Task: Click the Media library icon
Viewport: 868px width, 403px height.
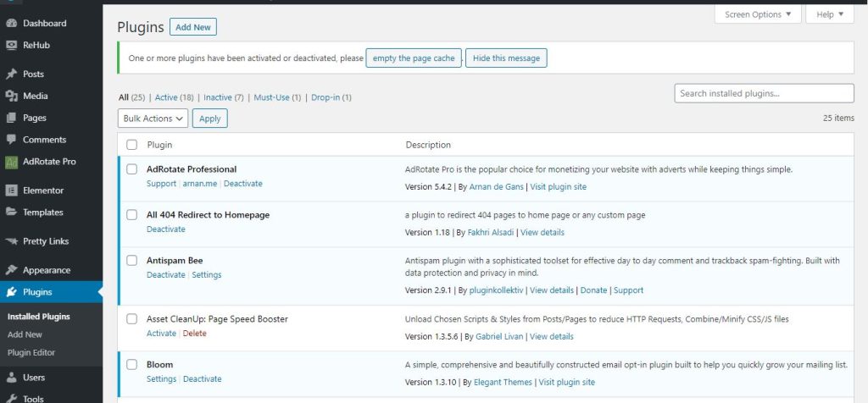Action: pyautogui.click(x=11, y=97)
